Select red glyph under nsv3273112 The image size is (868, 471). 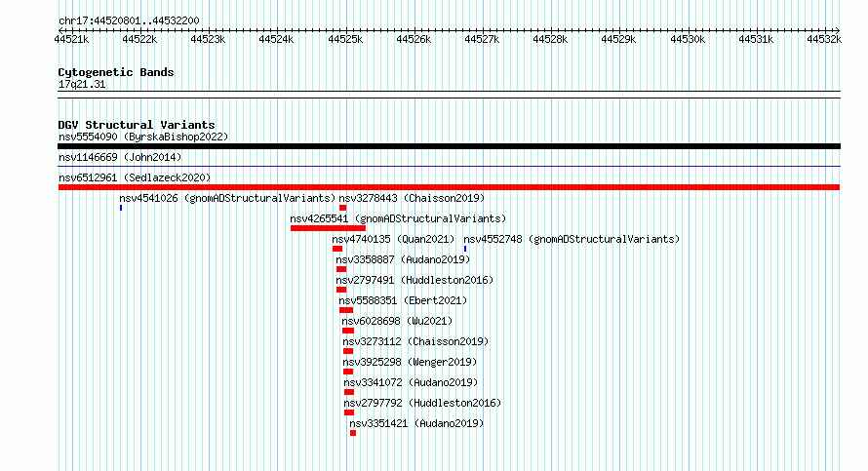click(347, 351)
